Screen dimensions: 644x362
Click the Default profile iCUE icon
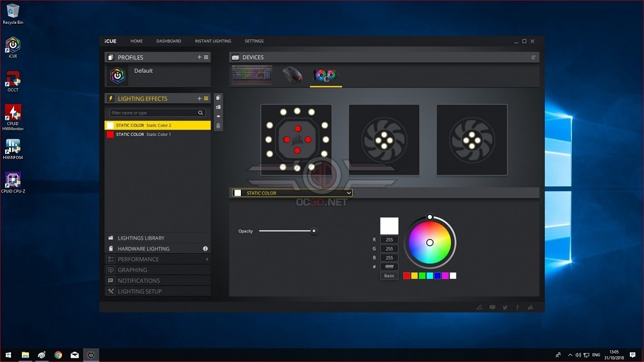pos(117,75)
